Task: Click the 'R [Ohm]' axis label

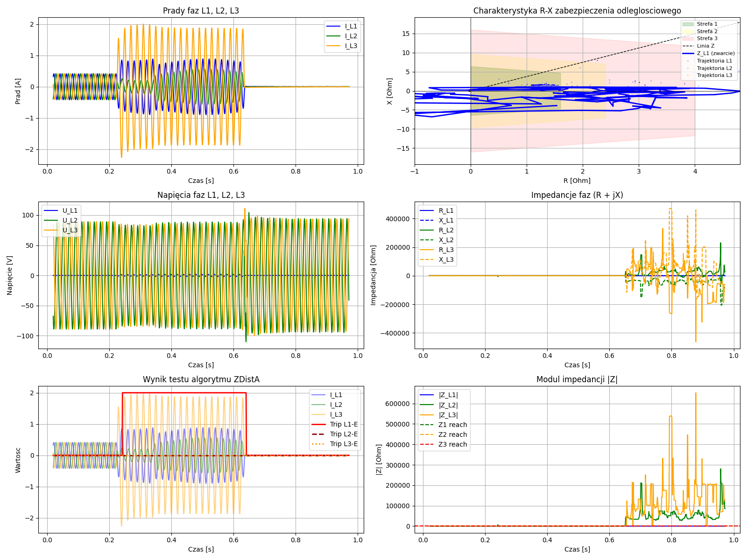Action: pyautogui.click(x=577, y=181)
